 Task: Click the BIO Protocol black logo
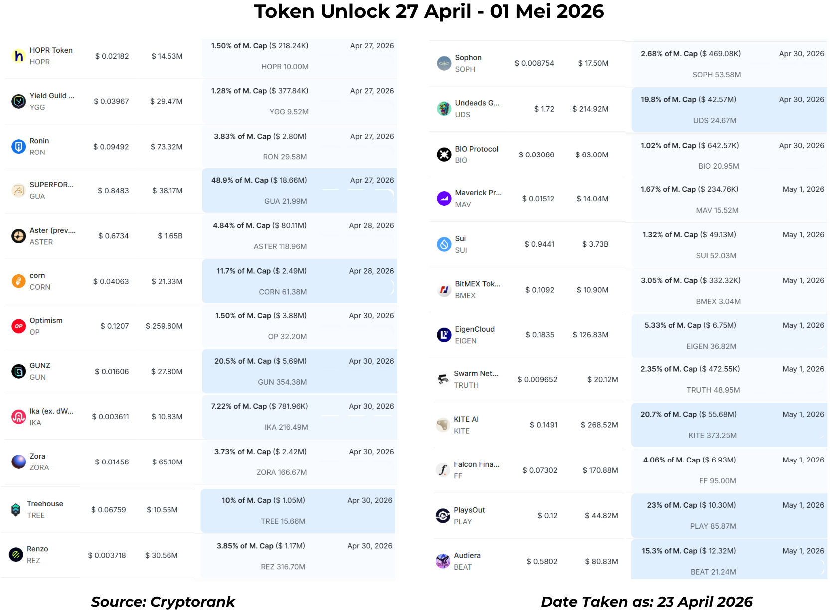[x=444, y=154]
